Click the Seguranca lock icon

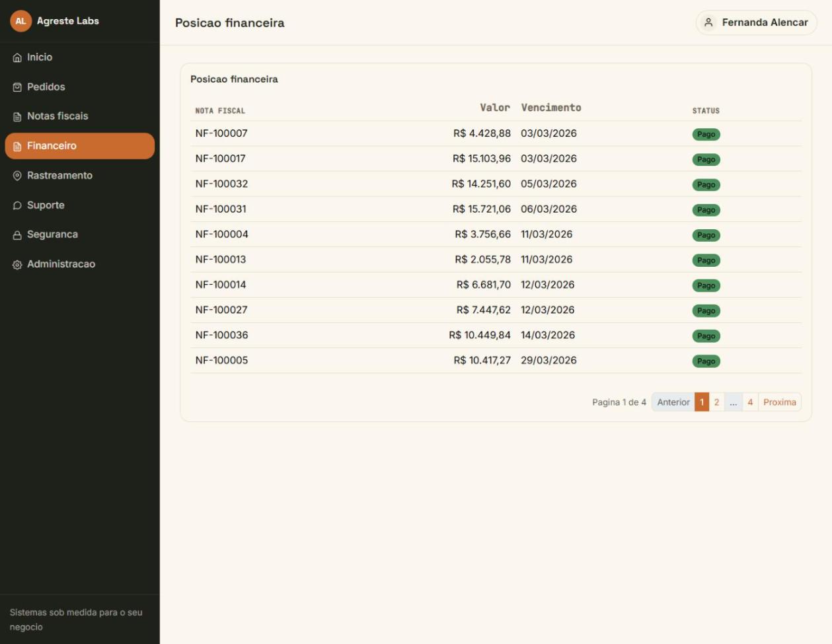[x=17, y=235]
